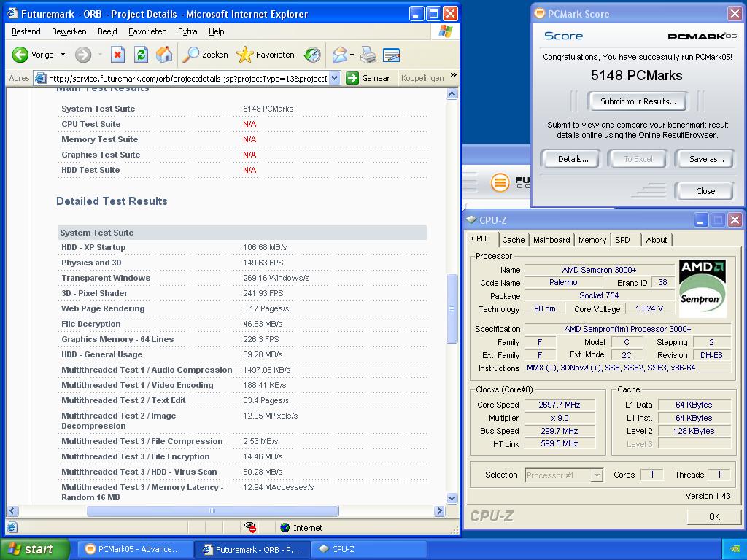Screen dimensions: 747x560
Task: Switch to Futuremark ORB taskbar item
Action: click(x=252, y=549)
